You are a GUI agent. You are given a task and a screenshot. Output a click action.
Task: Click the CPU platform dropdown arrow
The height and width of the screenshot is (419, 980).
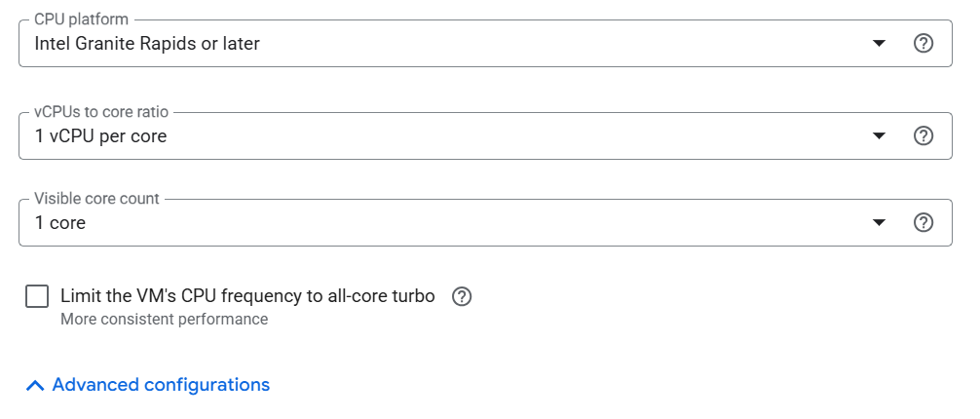point(879,44)
